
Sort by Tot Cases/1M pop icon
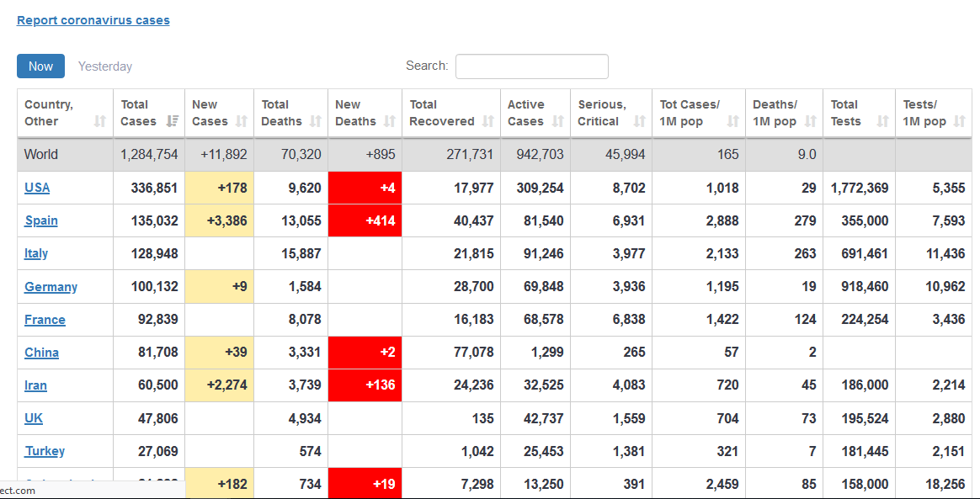click(x=733, y=121)
